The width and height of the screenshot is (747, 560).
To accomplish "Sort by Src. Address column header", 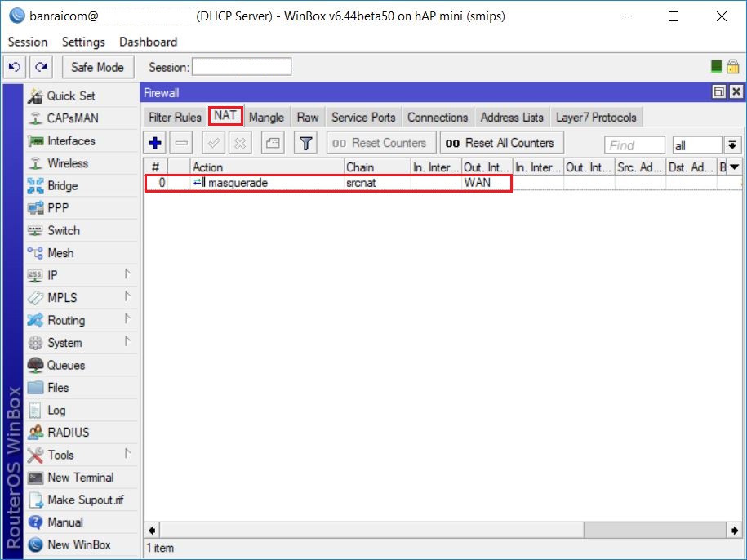I will [x=640, y=167].
